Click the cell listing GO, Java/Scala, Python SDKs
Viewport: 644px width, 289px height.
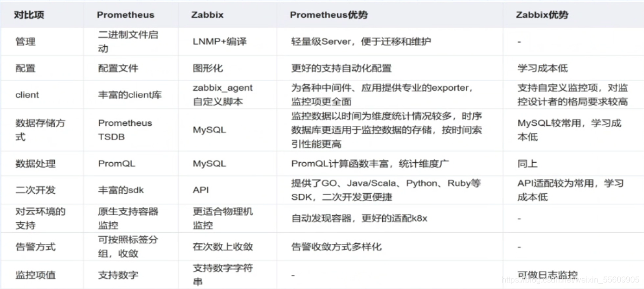(x=386, y=190)
